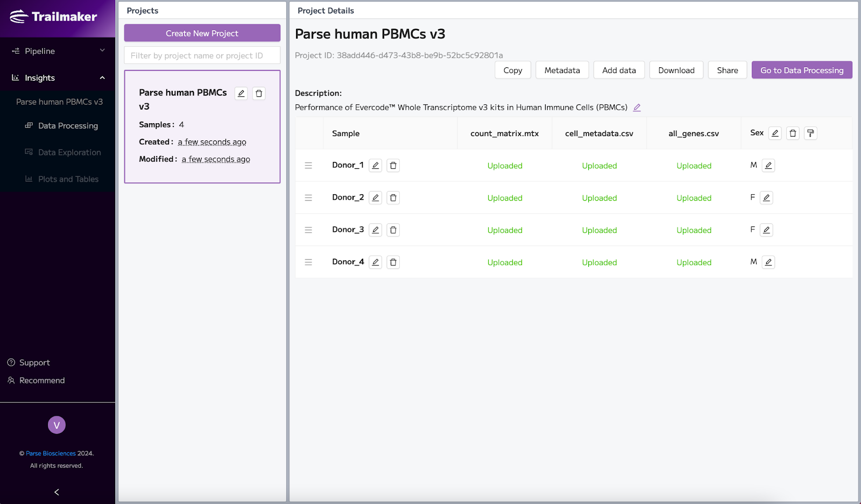Open Plots and Tables
Screen dimensions: 861x504
click(x=68, y=179)
